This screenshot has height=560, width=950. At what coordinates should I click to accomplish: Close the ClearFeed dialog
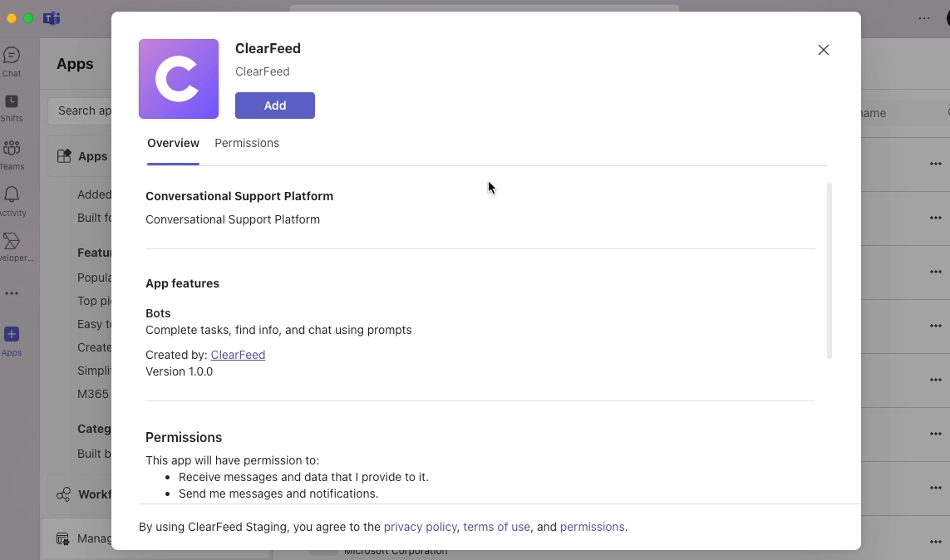click(824, 50)
